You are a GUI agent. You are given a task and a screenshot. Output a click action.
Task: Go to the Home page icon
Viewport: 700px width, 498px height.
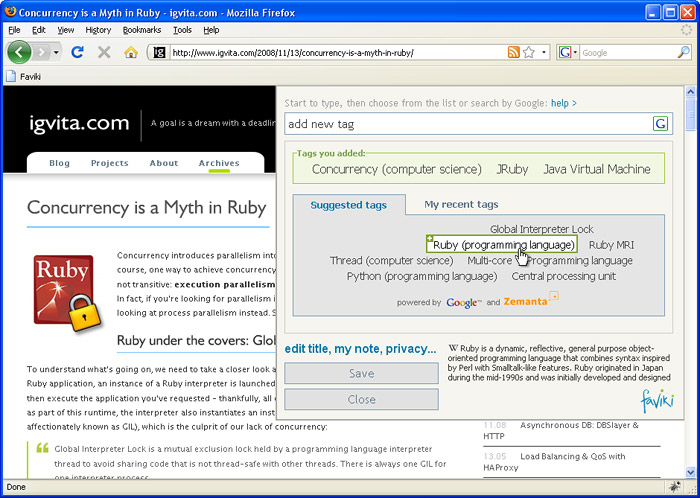pos(131,52)
